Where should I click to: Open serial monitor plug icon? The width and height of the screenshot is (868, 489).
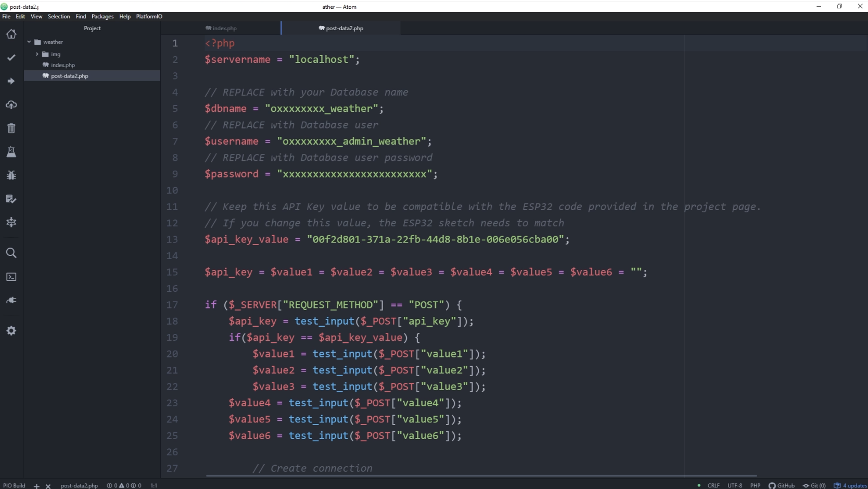tap(11, 300)
